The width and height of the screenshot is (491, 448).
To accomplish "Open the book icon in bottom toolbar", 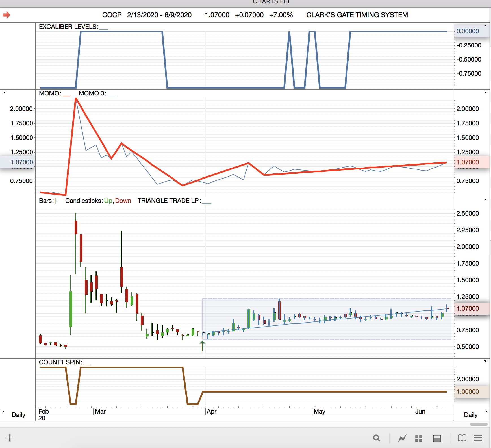I will point(462,438).
